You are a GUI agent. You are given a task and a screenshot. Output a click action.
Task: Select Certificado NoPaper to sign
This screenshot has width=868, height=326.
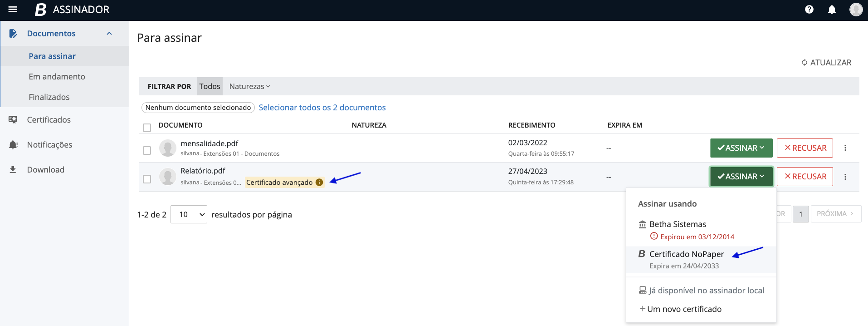686,254
